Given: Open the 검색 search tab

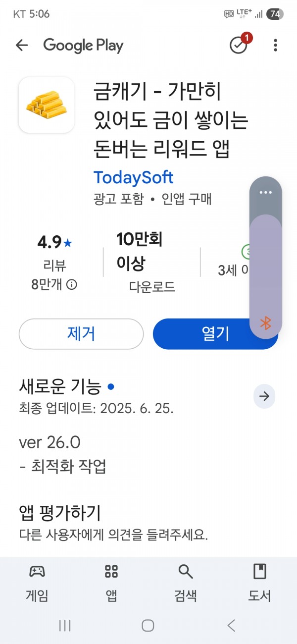Looking at the screenshot, I should [x=186, y=583].
